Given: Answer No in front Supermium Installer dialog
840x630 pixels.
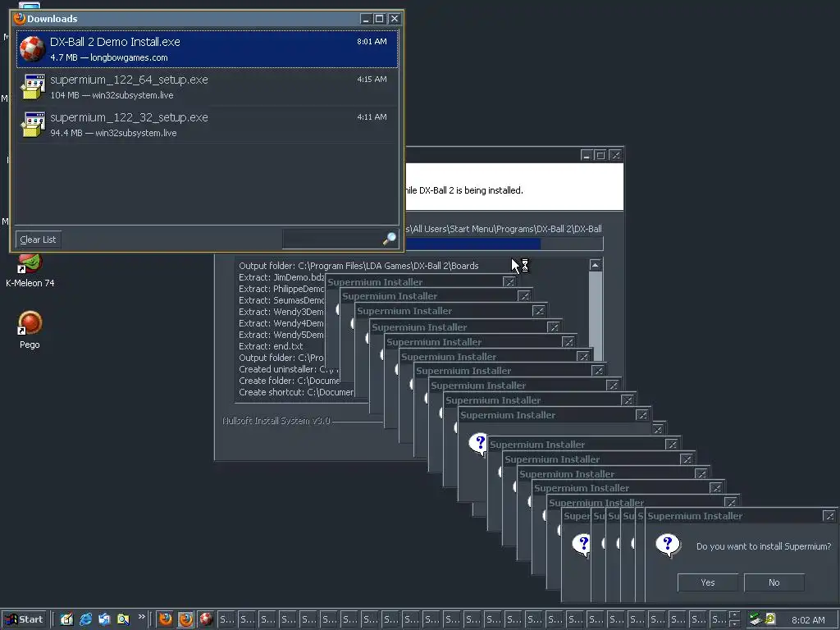Looking at the screenshot, I should tap(774, 582).
